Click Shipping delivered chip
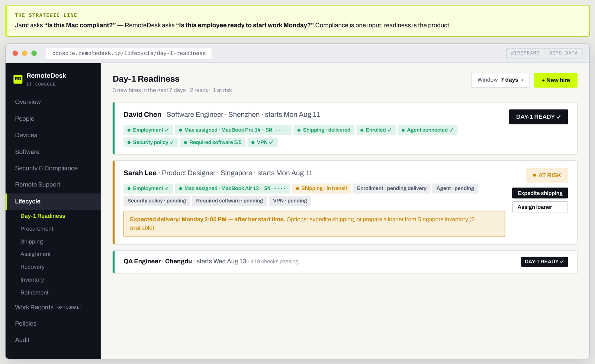 [324, 130]
